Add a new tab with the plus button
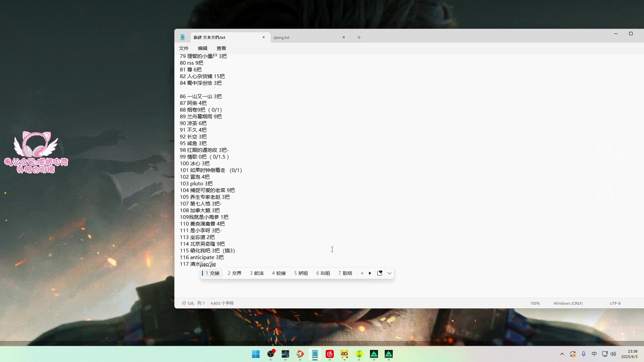The width and height of the screenshot is (644, 362). tap(359, 38)
